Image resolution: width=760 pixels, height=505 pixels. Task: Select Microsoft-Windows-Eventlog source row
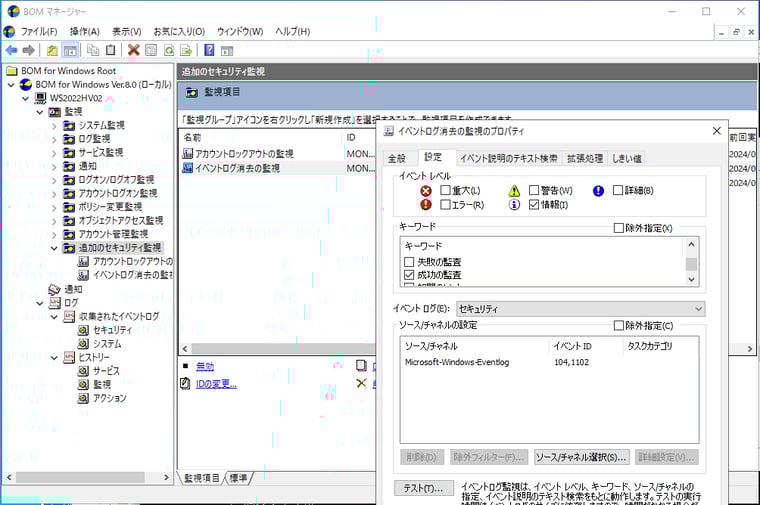(x=549, y=362)
